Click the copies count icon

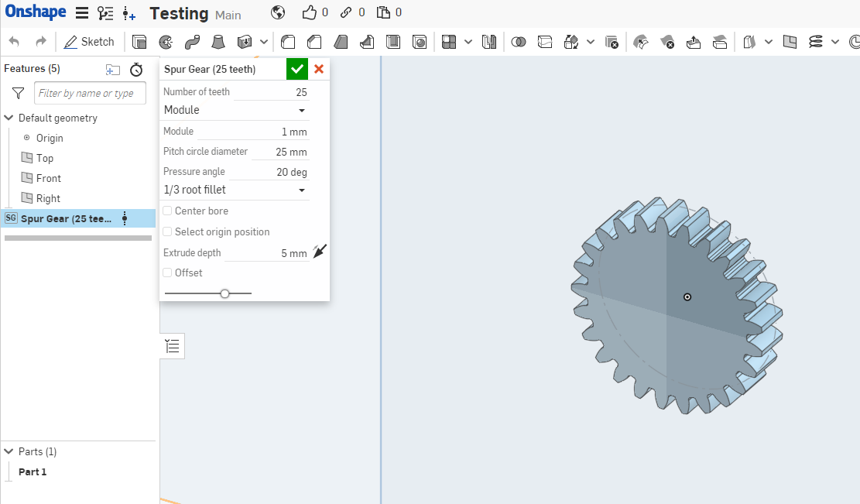pos(383,12)
